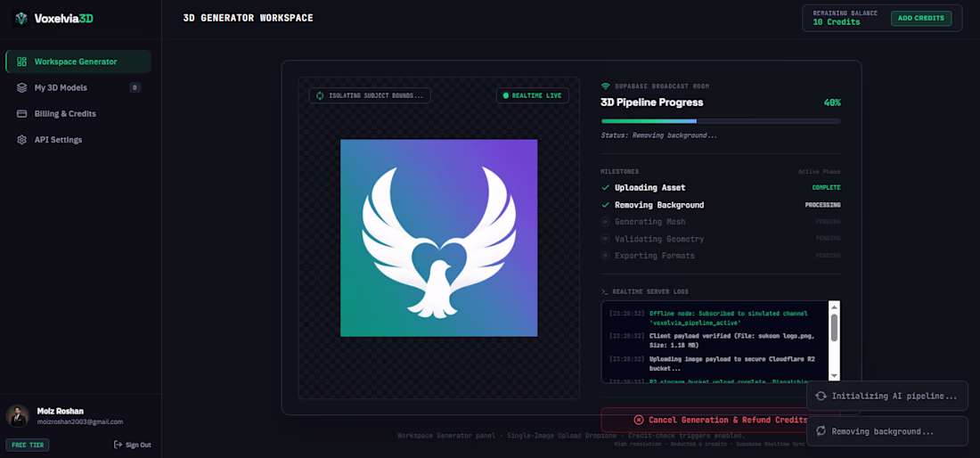
Task: Click the COMPLETE status tag
Action: point(826,187)
